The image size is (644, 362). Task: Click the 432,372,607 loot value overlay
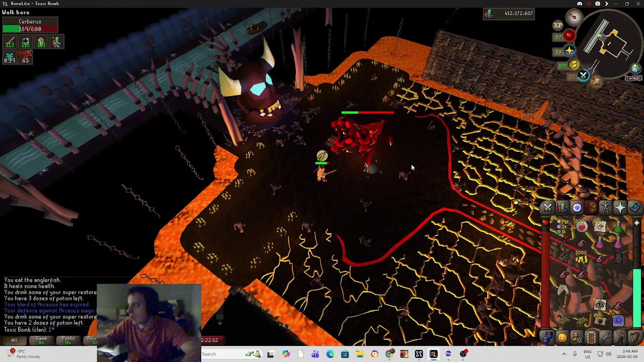coord(509,14)
